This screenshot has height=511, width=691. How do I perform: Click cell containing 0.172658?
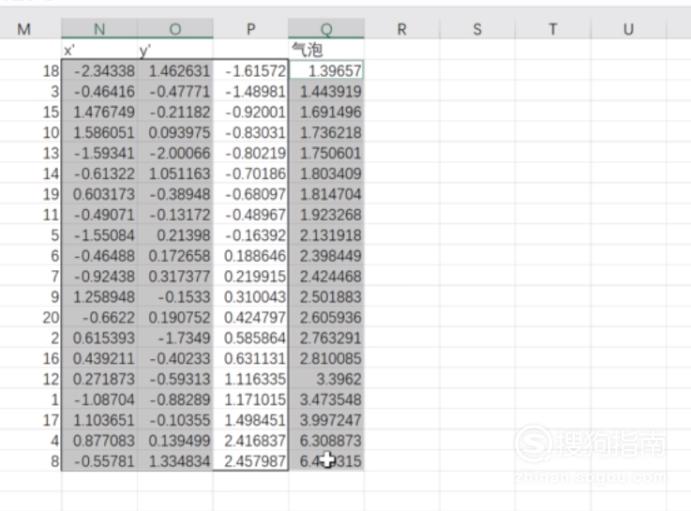(x=175, y=256)
